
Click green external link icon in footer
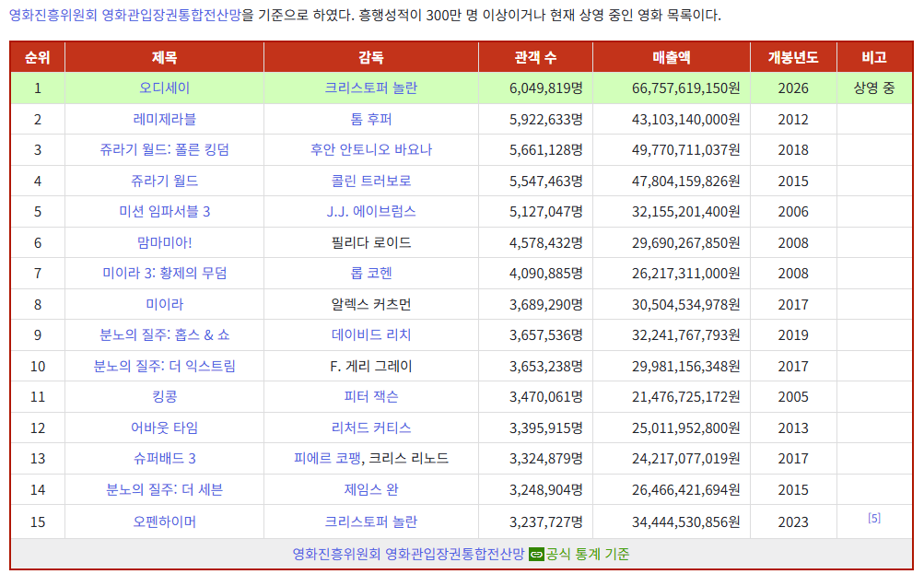(536, 555)
